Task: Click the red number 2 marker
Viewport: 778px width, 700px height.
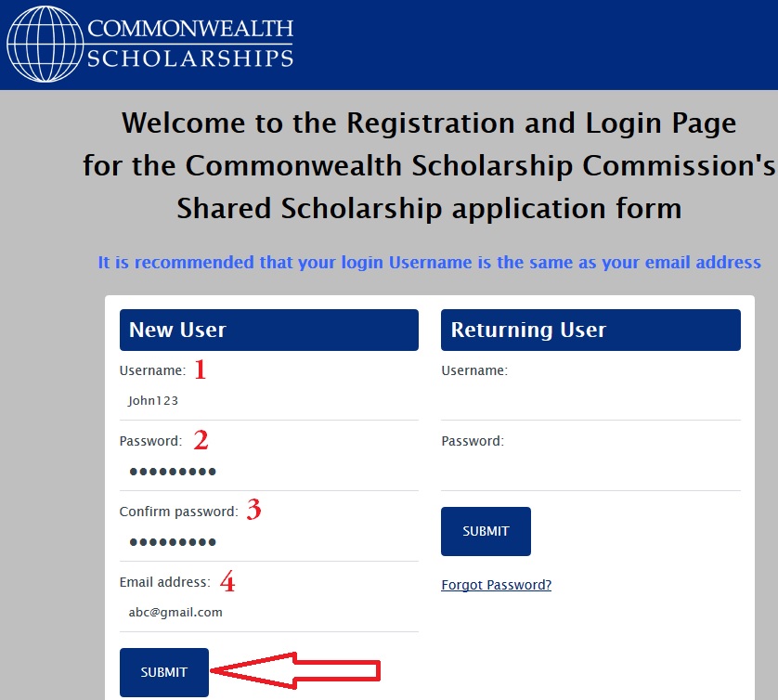Action: [x=201, y=440]
